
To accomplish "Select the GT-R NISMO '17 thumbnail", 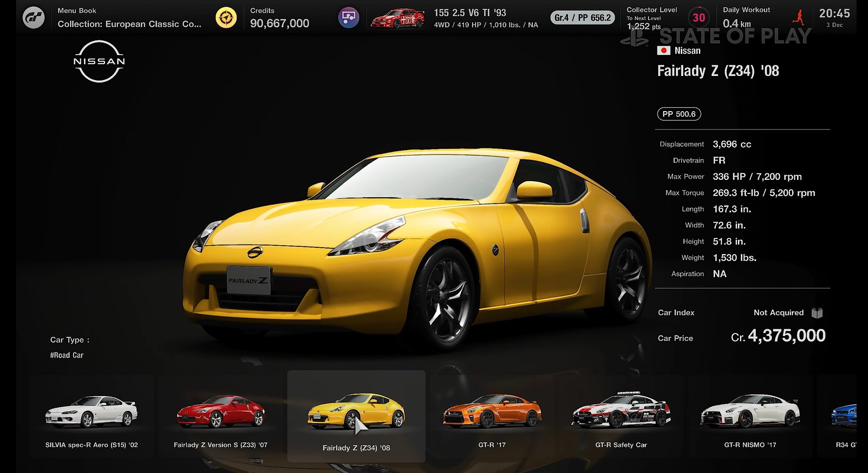I will coord(750,416).
